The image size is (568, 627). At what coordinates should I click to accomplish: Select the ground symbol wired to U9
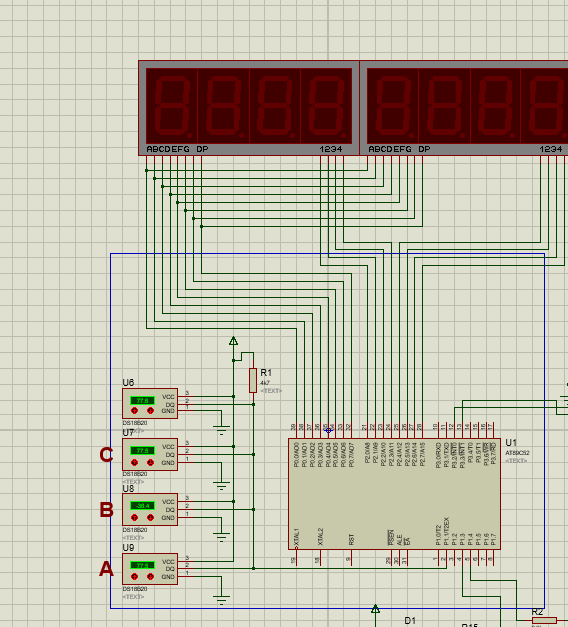(x=221, y=600)
